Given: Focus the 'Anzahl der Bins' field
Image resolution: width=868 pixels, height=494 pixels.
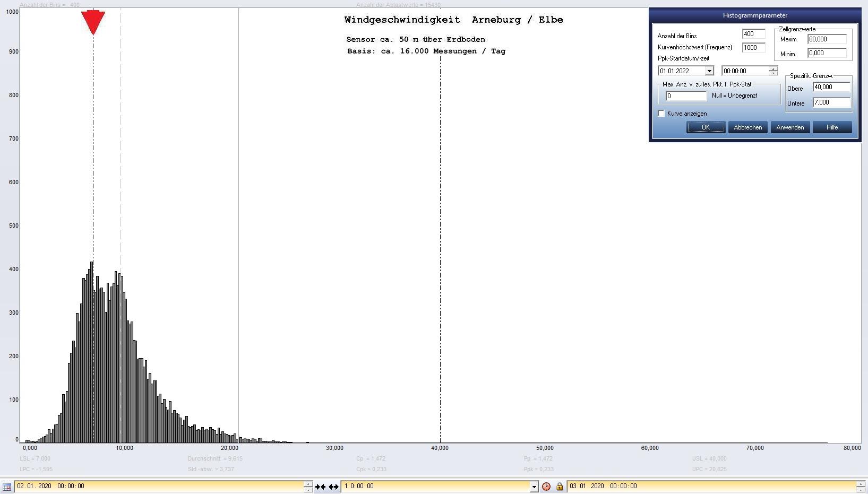Looking at the screenshot, I should coord(753,34).
